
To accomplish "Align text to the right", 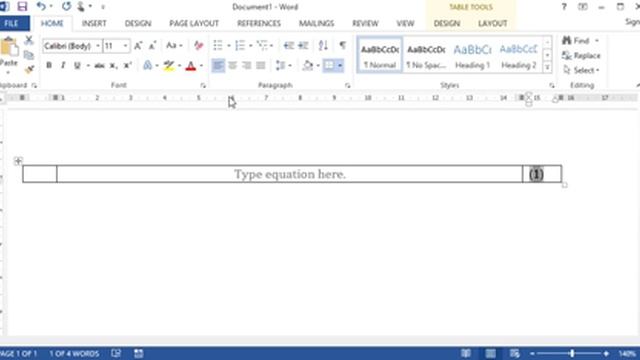I will (x=246, y=65).
